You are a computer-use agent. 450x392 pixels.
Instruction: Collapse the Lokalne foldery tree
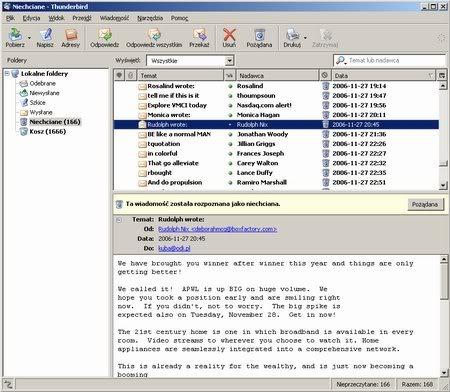(7, 73)
